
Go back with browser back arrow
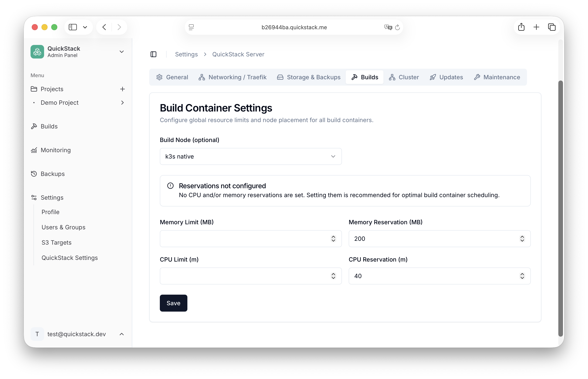click(104, 27)
